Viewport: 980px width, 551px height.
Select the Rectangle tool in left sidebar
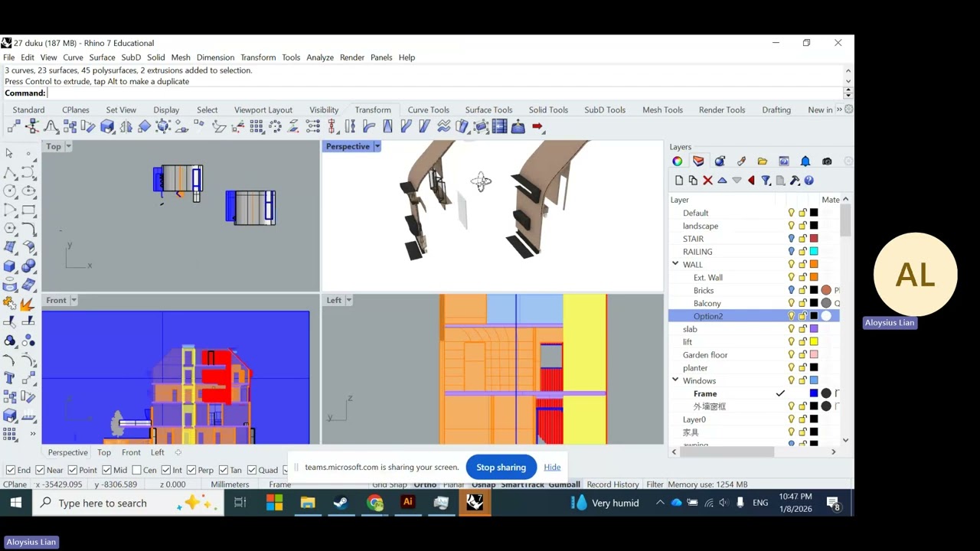coord(28,210)
